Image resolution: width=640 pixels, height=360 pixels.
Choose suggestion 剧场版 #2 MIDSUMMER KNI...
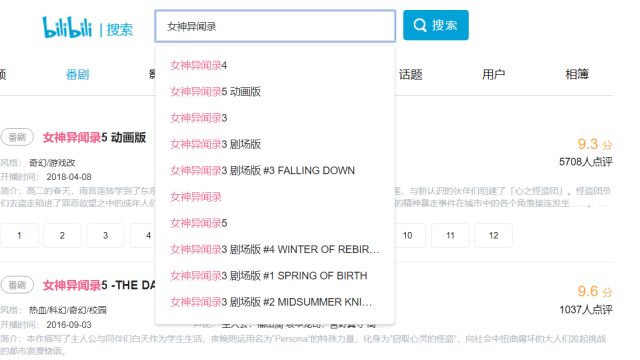[271, 302]
